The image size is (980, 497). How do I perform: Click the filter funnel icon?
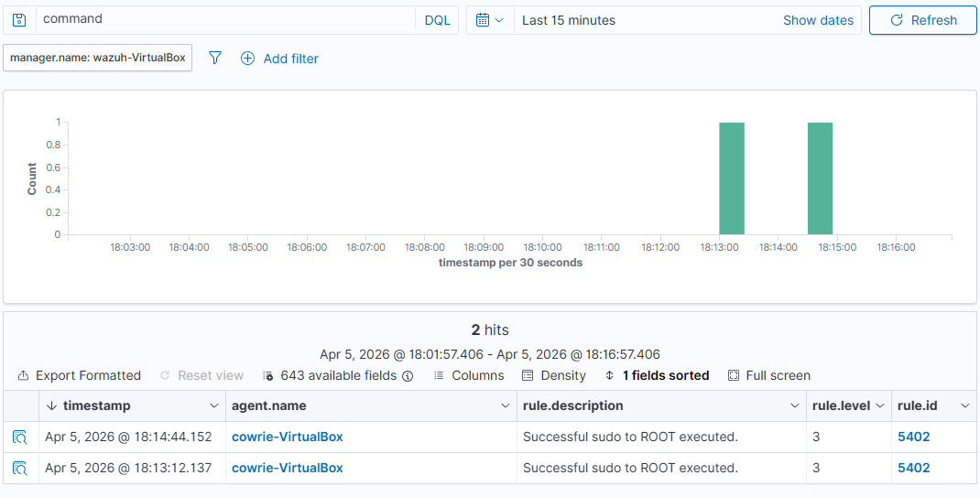215,59
